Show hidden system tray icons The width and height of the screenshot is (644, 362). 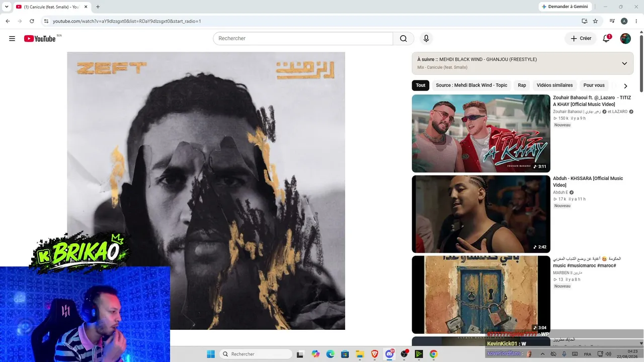pos(542,354)
